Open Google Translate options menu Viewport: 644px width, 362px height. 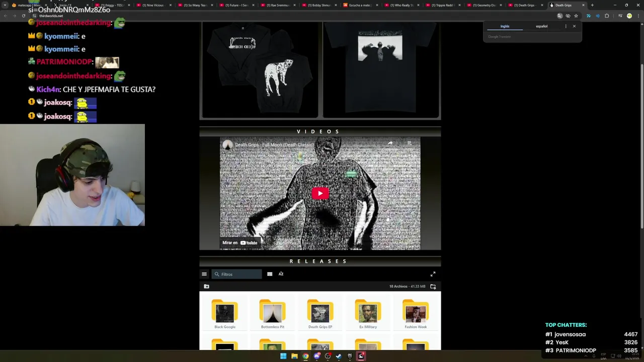click(x=566, y=26)
